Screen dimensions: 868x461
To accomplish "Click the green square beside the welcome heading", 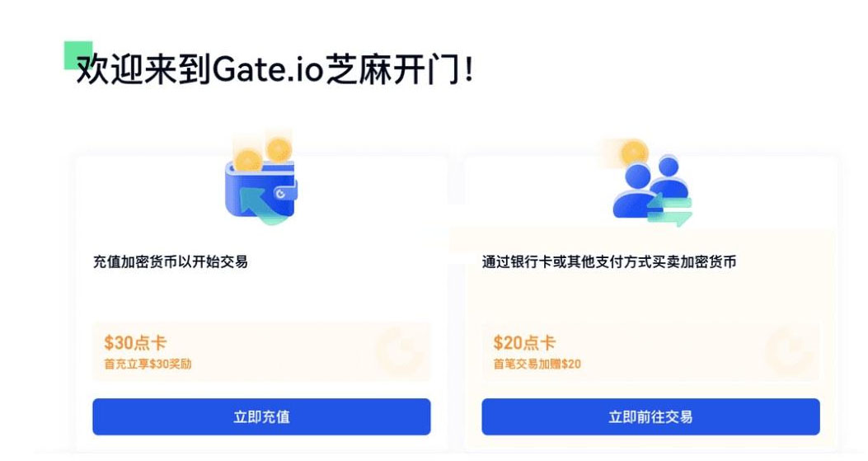I will tap(78, 55).
